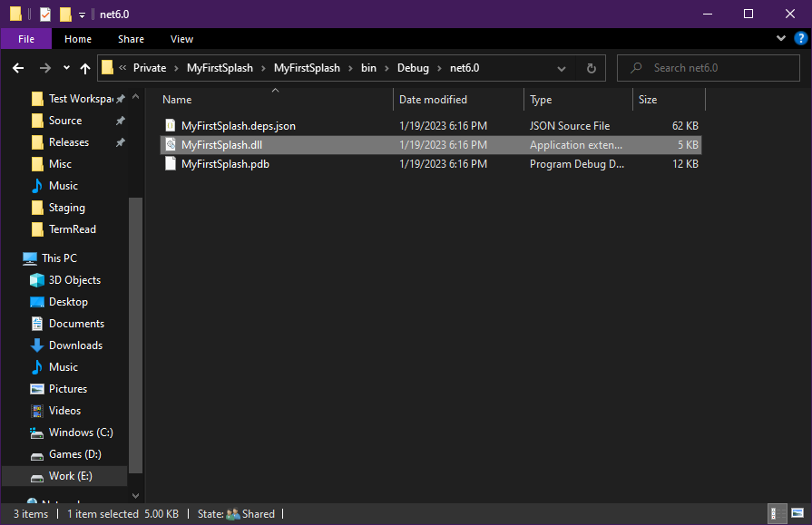Viewport: 812px width, 525px height.
Task: Switch to large thumbnails view icon
Action: (796, 513)
